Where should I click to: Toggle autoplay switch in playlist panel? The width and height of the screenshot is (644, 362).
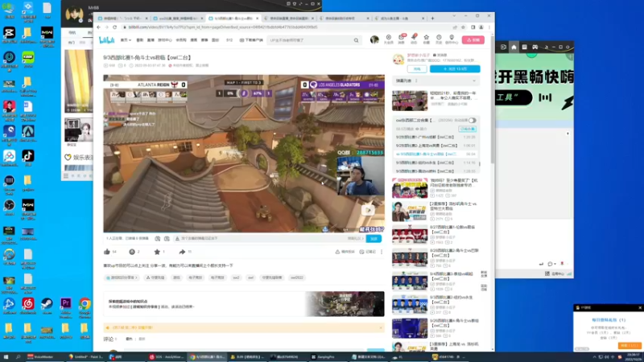pos(473,120)
